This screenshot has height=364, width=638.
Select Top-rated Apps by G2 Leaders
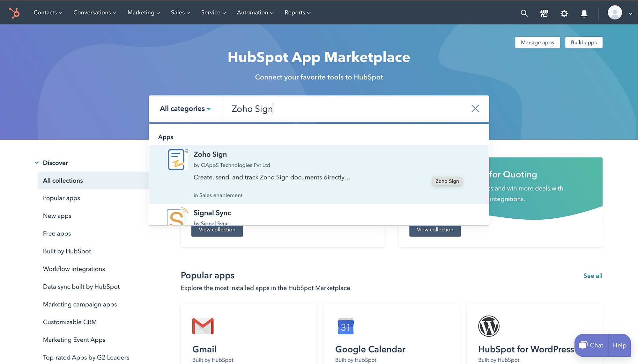[x=86, y=357]
